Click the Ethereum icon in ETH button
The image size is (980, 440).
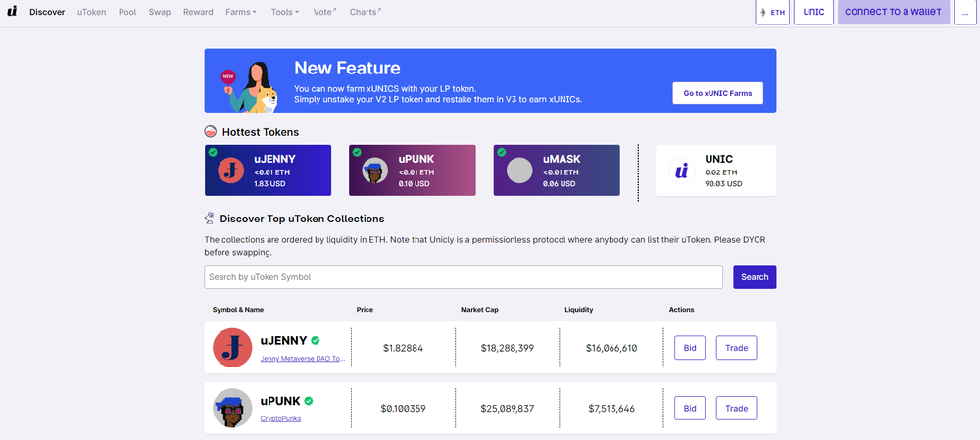click(762, 12)
